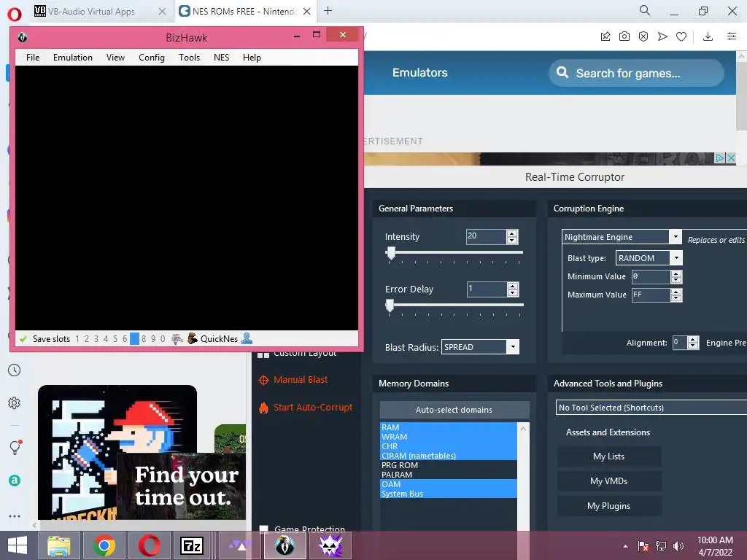Viewport: 747px width, 560px height.
Task: Click the Opera menu logo
Action: (15, 15)
